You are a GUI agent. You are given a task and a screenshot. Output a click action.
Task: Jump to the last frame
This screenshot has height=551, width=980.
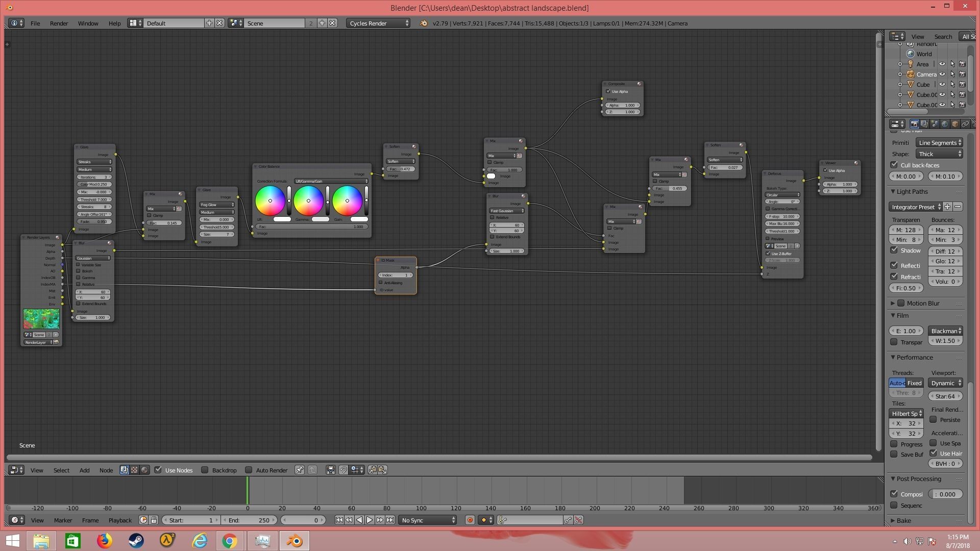tap(390, 520)
